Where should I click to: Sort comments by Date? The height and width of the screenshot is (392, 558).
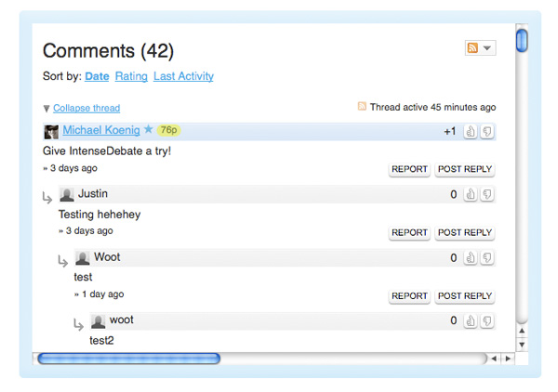click(97, 76)
